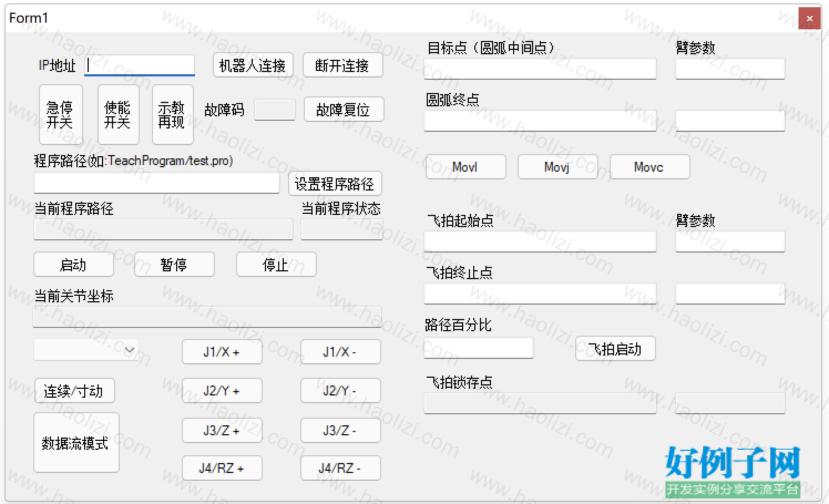Click the 当前程序状态 display field
Image resolution: width=829 pixels, height=504 pixels.
point(342,229)
